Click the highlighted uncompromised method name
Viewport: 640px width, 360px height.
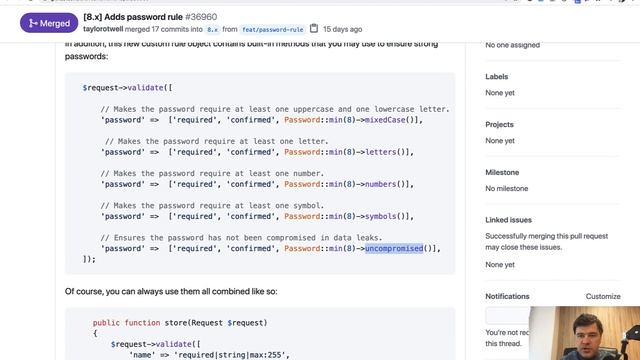394,248
